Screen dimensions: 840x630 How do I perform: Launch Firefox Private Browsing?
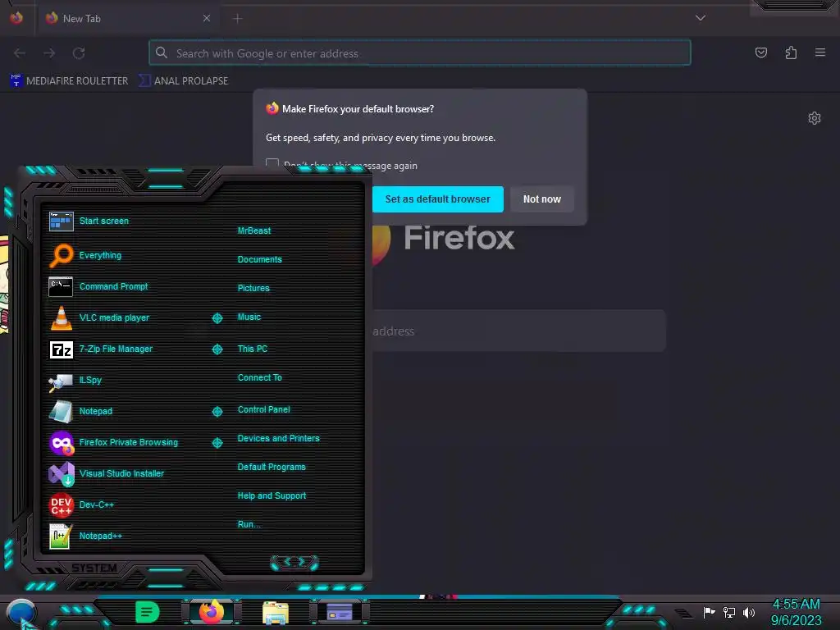tap(113, 442)
